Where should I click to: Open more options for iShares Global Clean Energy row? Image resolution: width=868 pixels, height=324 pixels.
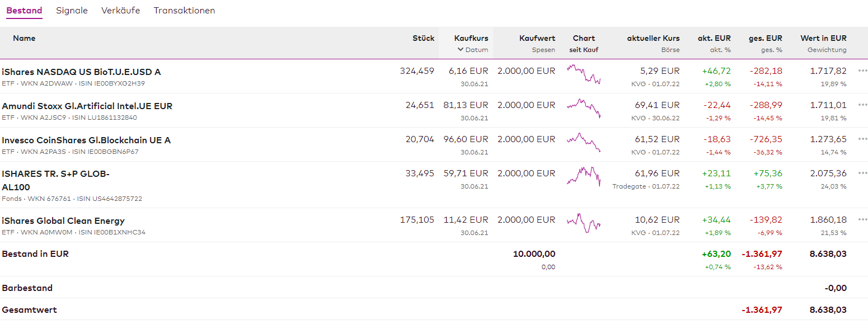coord(862,220)
